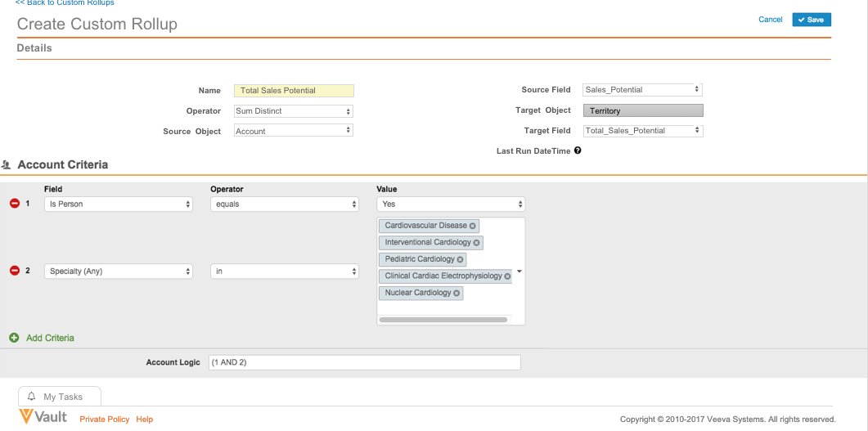
Task: Go back to Custom Rollups
Action: click(65, 3)
